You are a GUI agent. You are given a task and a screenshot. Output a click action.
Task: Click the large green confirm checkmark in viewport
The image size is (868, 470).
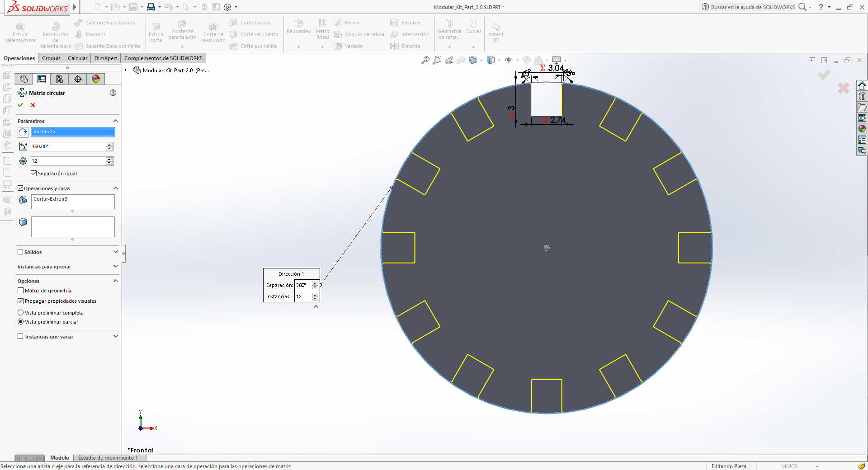click(824, 75)
